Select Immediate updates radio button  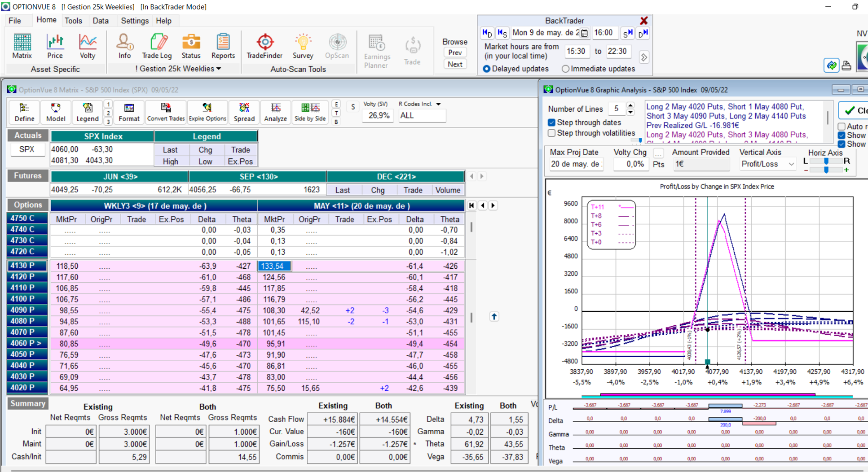coord(565,69)
